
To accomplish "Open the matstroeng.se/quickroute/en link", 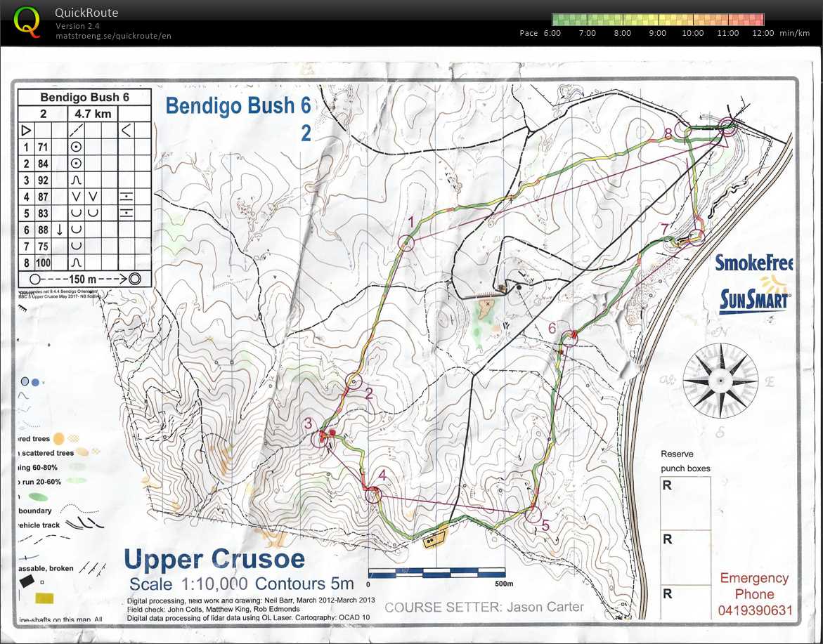I will coord(113,36).
